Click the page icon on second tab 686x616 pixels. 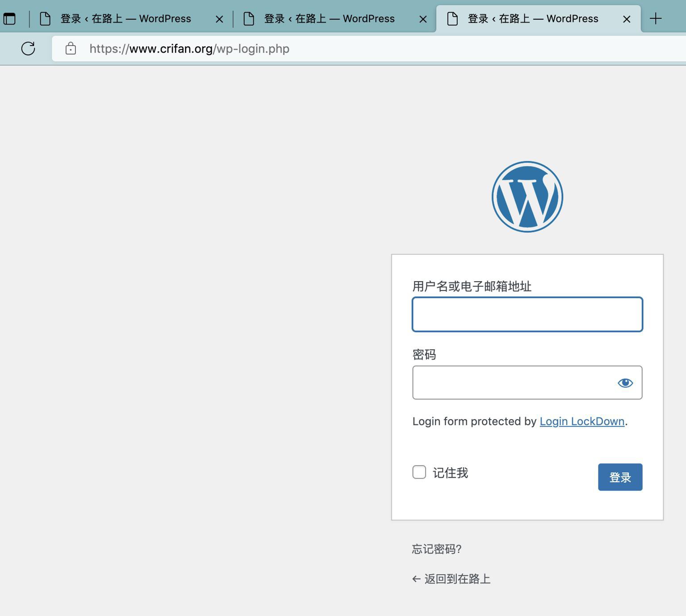click(x=249, y=19)
